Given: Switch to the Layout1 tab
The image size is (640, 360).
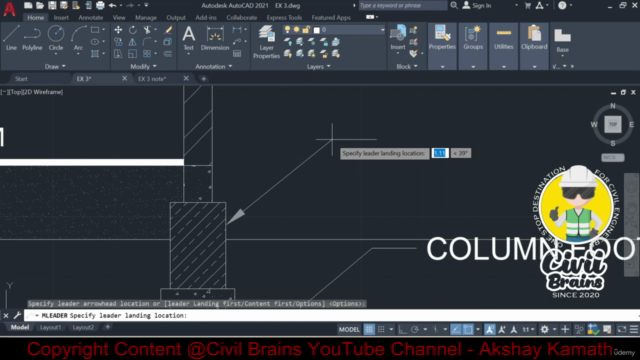Looking at the screenshot, I should click(x=51, y=327).
